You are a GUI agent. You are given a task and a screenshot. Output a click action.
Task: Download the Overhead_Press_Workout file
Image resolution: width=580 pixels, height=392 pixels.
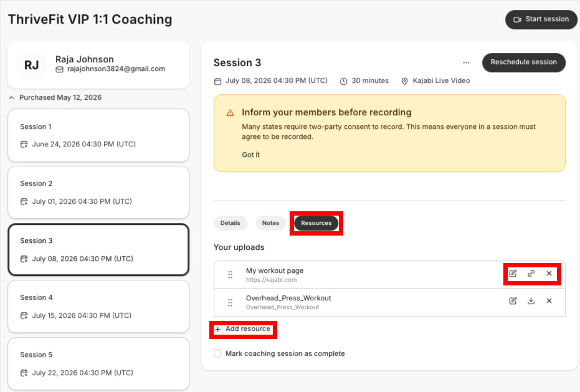click(x=531, y=300)
